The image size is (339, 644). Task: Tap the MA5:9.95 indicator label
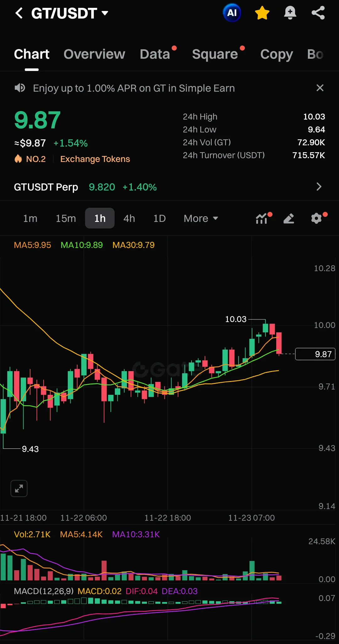point(32,245)
